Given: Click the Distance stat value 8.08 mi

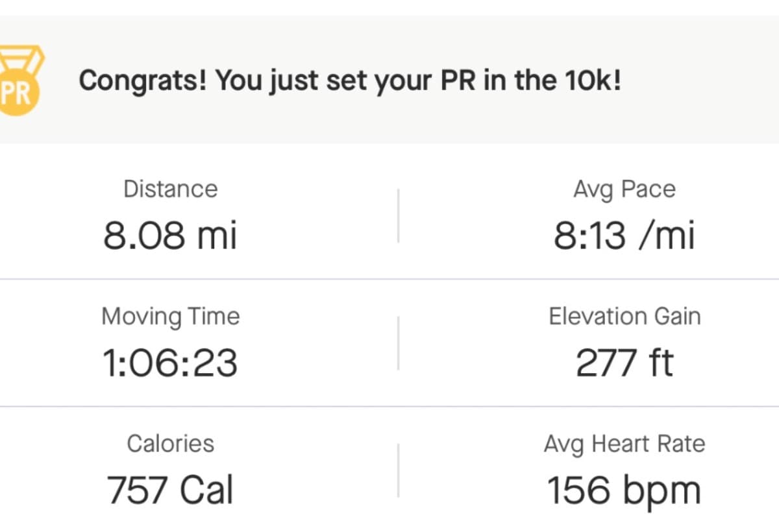Looking at the screenshot, I should [x=170, y=236].
